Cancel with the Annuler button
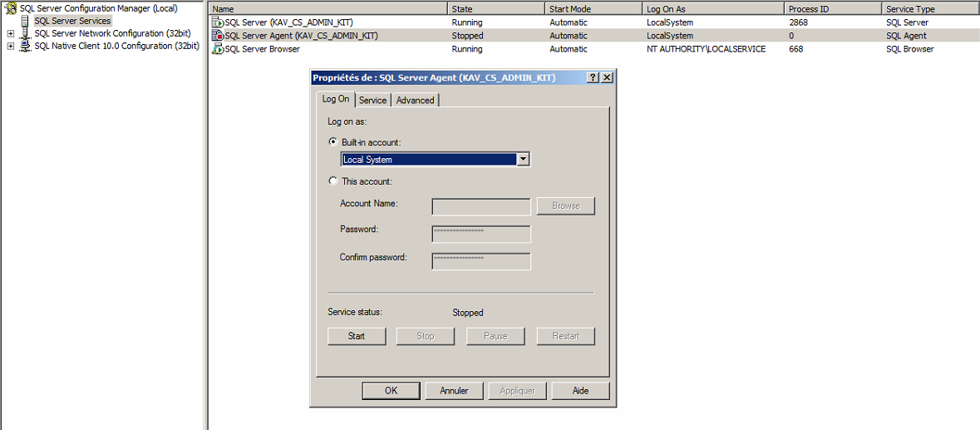The height and width of the screenshot is (430, 980). tap(455, 391)
